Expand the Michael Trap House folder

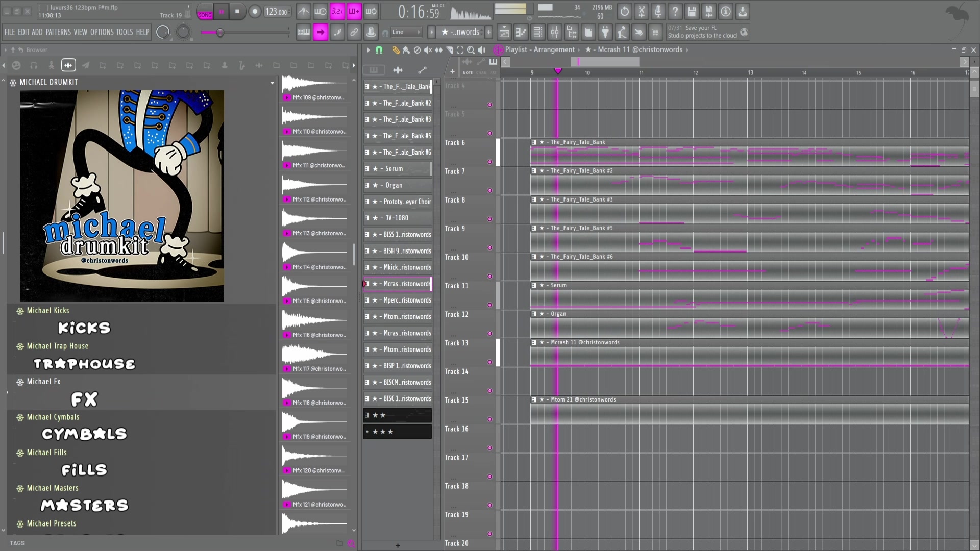pos(58,346)
